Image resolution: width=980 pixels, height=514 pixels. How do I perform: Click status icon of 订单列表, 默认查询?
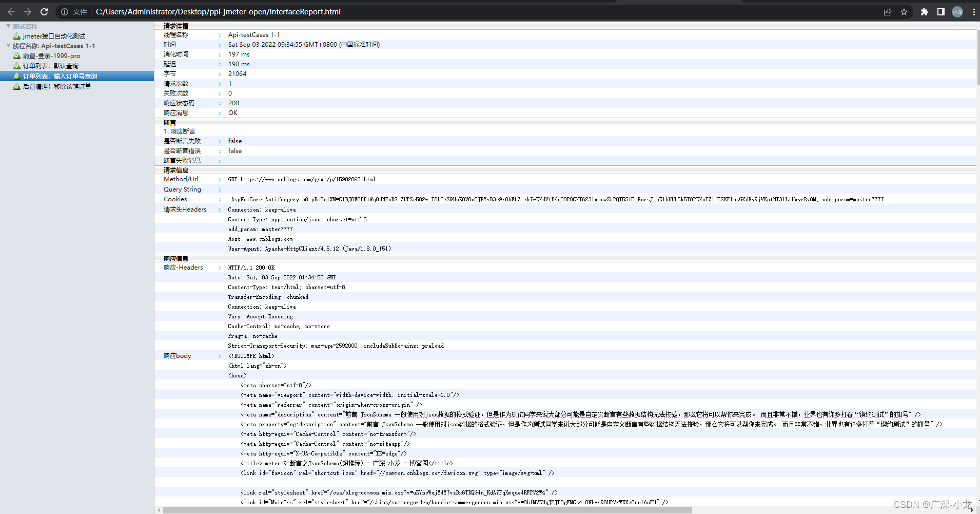[x=17, y=66]
